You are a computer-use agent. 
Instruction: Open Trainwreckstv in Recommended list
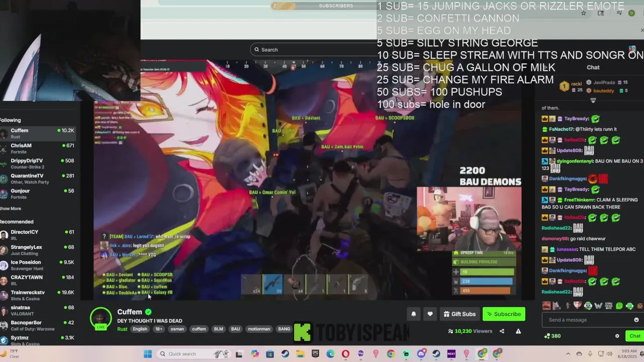38,295
